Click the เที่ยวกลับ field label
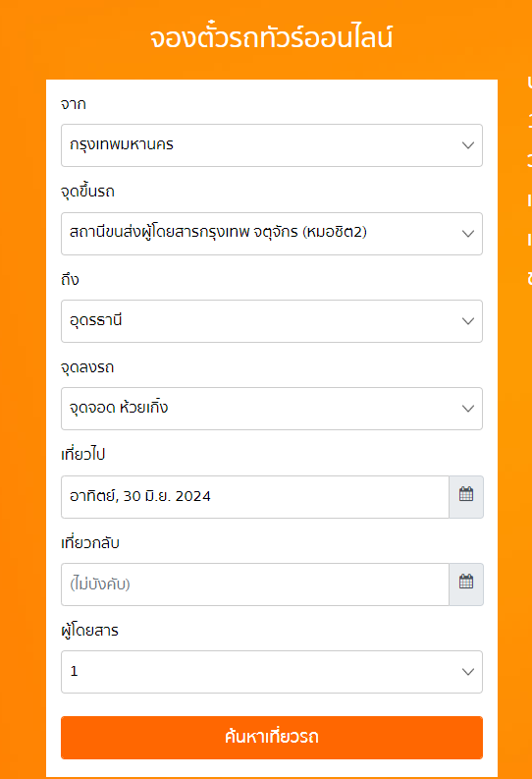This screenshot has height=779, width=532. [x=90, y=542]
